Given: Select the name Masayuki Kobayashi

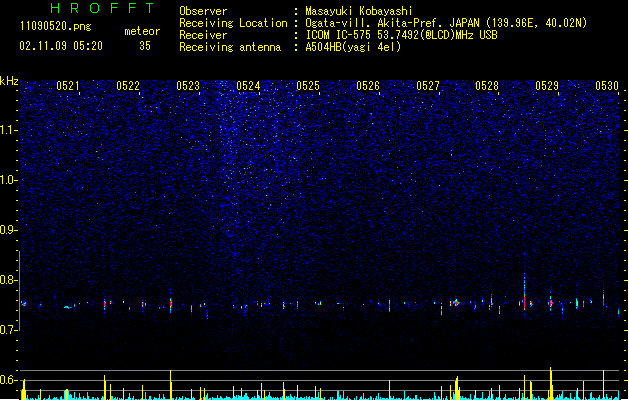Looking at the screenshot, I should click(359, 11).
